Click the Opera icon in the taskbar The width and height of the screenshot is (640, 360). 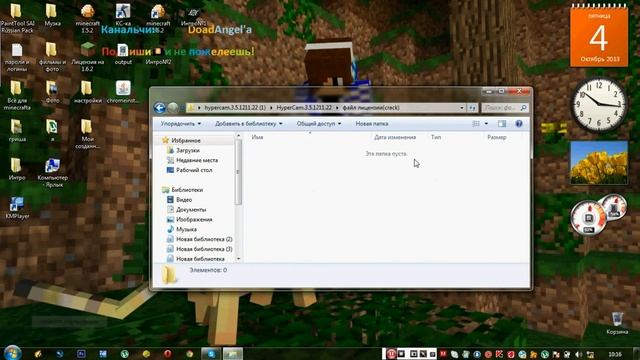(x=167, y=354)
